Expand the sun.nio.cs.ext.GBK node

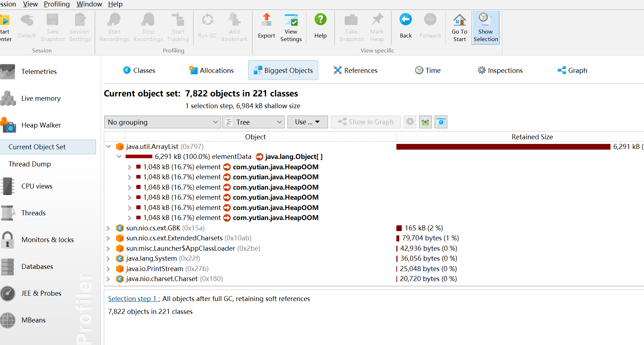108,228
